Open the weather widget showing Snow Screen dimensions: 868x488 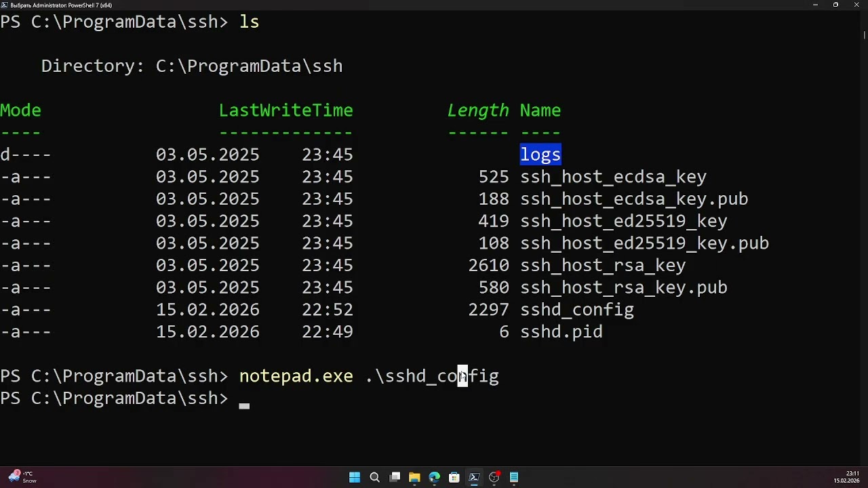22,477
